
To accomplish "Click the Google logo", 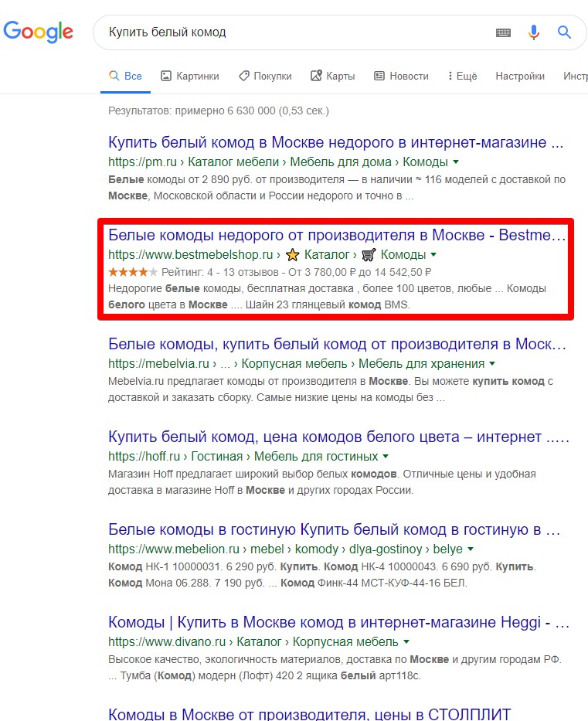I will (38, 32).
